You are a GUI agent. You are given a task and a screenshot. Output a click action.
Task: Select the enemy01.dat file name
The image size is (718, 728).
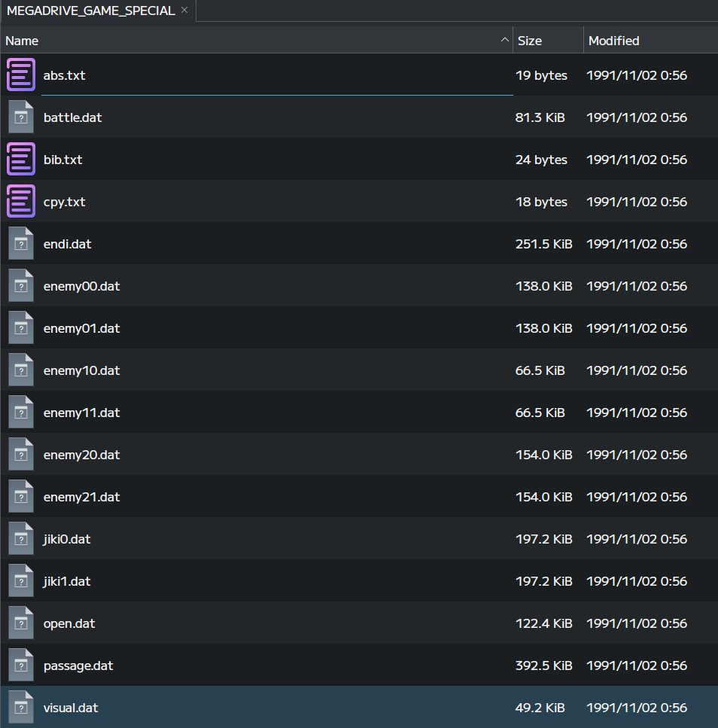82,328
